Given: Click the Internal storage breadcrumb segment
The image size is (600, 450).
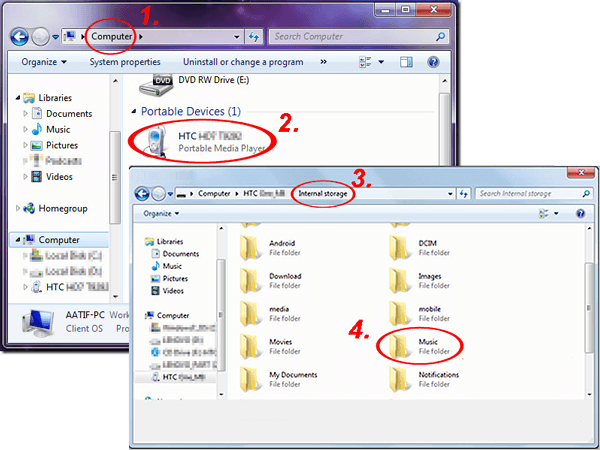Looking at the screenshot, I should coord(323,194).
